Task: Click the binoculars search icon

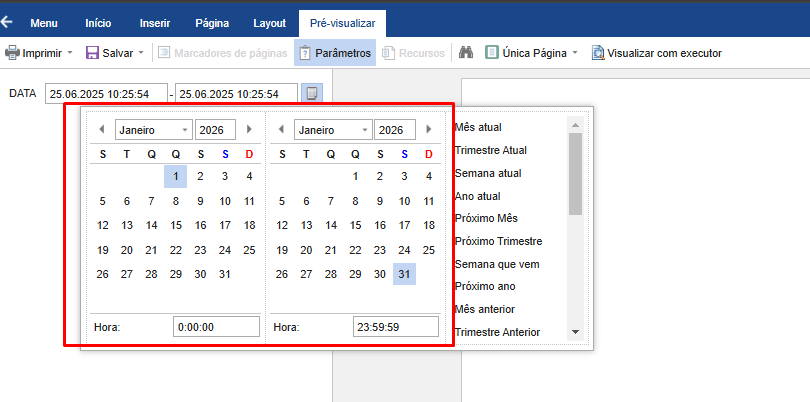Action: click(x=466, y=53)
